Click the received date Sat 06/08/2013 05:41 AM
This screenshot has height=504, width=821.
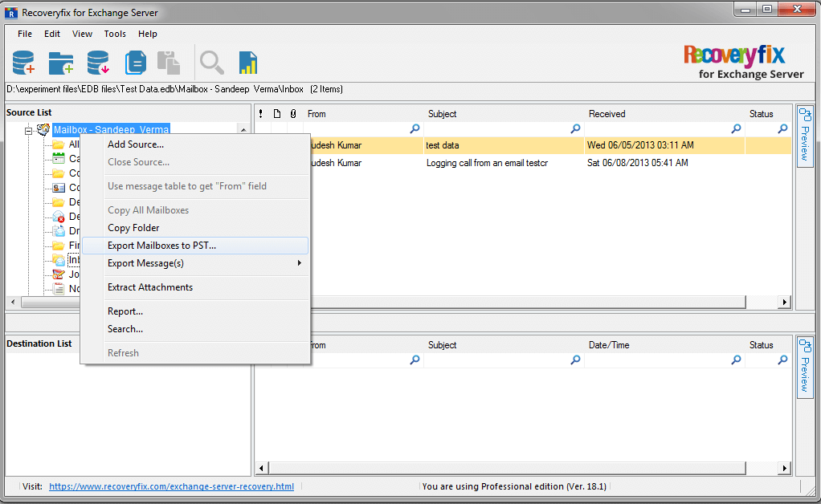637,163
